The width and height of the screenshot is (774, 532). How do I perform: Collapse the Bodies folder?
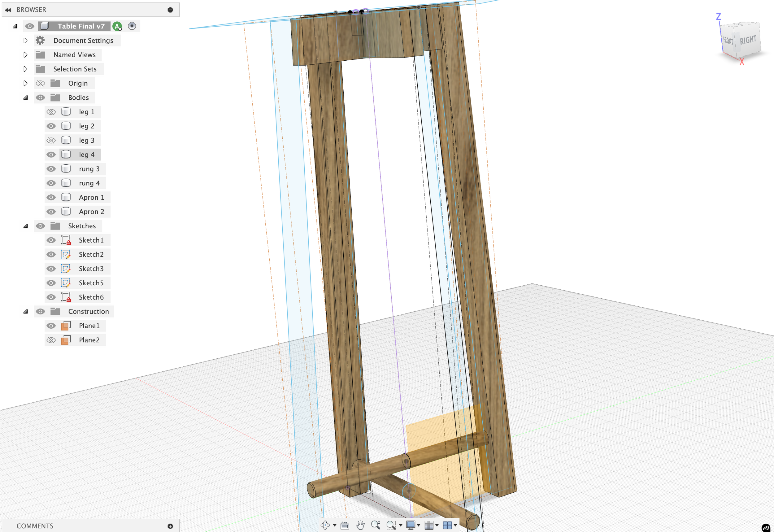[x=26, y=98]
